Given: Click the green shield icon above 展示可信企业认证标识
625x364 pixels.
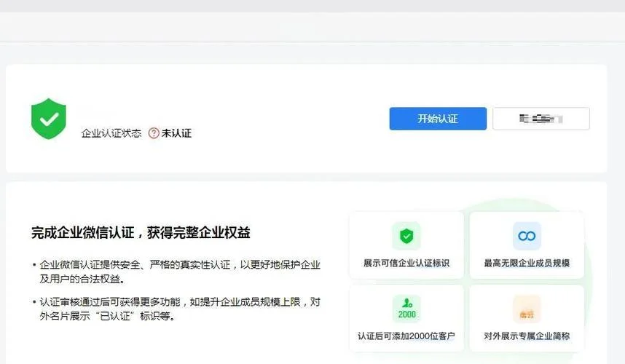Looking at the screenshot, I should click(406, 236).
